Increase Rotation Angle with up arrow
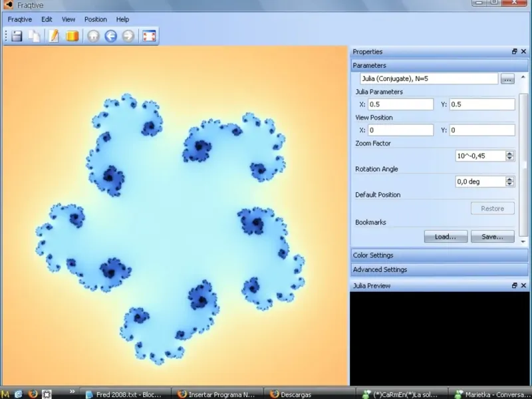 [509, 179]
